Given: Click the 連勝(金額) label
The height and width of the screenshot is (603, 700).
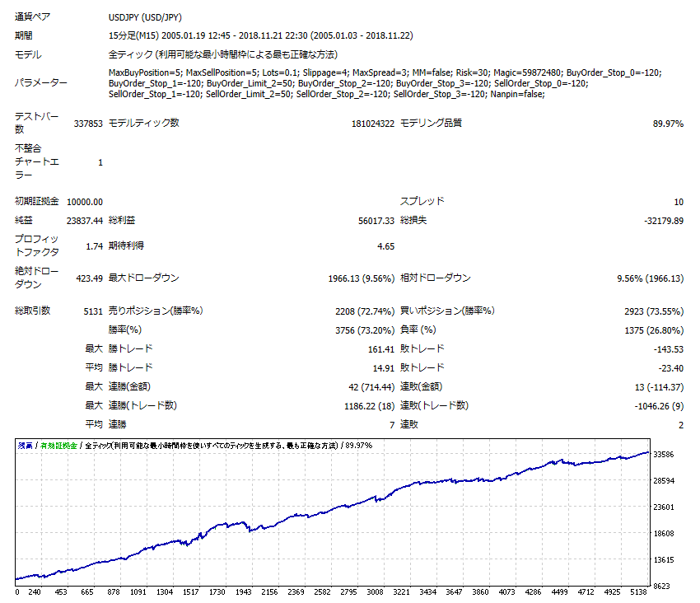Looking at the screenshot, I should pos(129,386).
